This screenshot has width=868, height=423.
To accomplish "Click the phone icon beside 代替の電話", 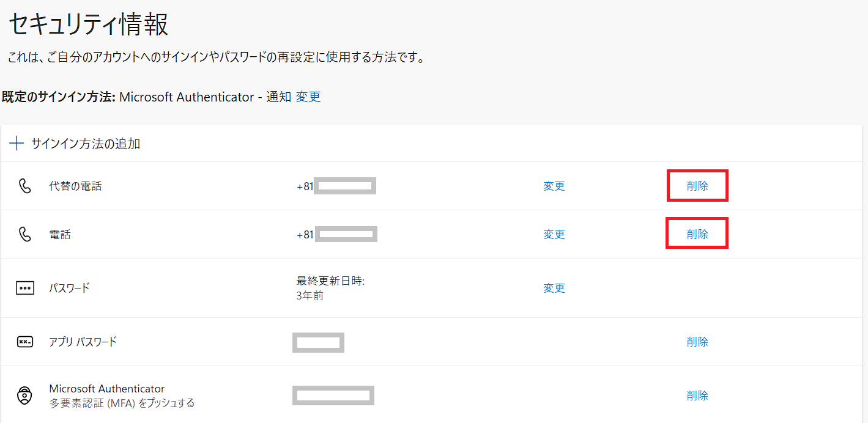I will 24,186.
